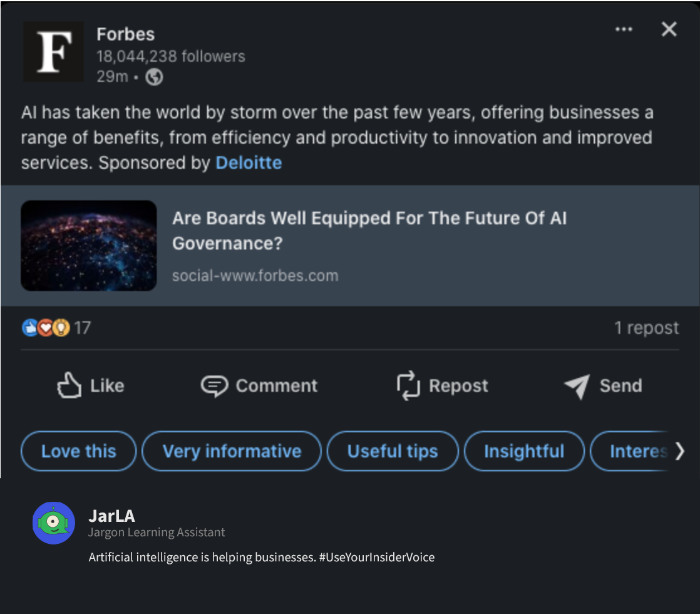Image resolution: width=700 pixels, height=614 pixels.
Task: Open the Forbes logo profile picture
Action: click(x=53, y=51)
